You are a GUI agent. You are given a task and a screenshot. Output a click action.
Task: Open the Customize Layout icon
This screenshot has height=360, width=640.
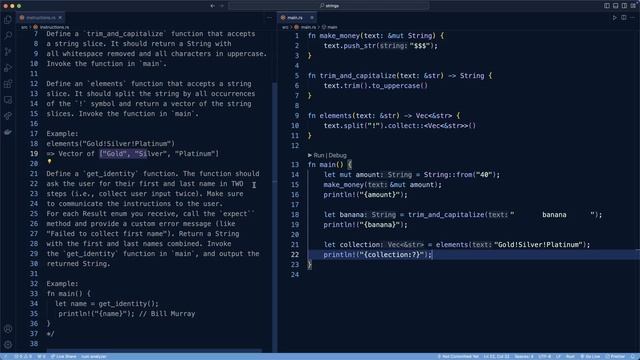click(x=633, y=6)
